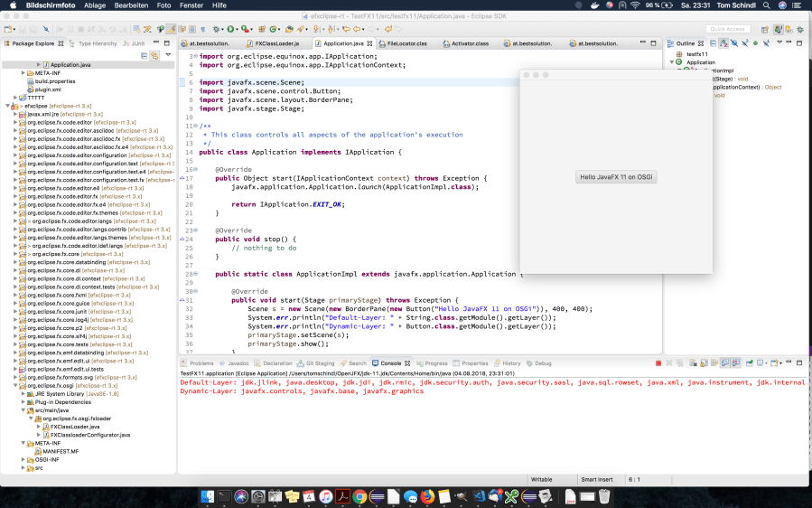Click the Open Perspective icon
The height and width of the screenshot is (508, 812).
click(764, 29)
